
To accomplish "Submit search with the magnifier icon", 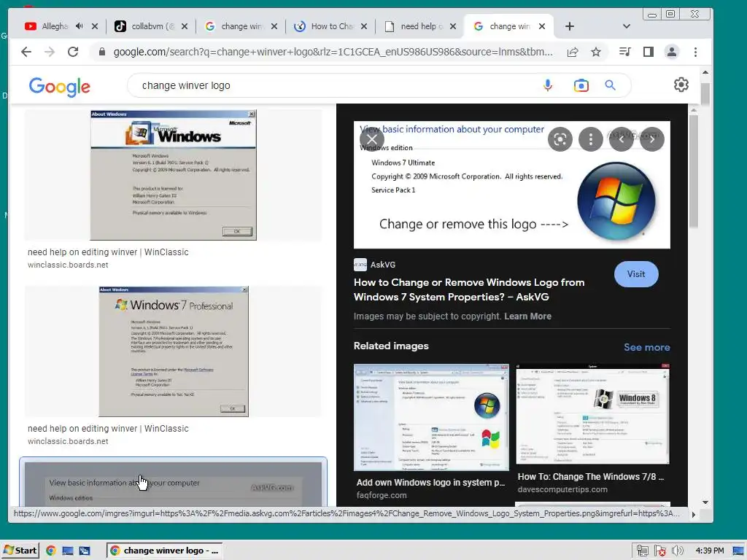I will pyautogui.click(x=611, y=85).
